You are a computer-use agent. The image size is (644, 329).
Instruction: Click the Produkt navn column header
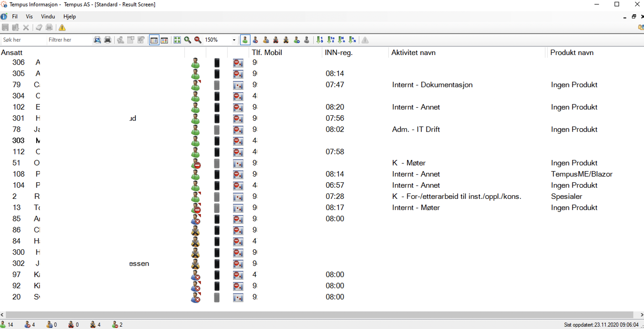tap(572, 52)
